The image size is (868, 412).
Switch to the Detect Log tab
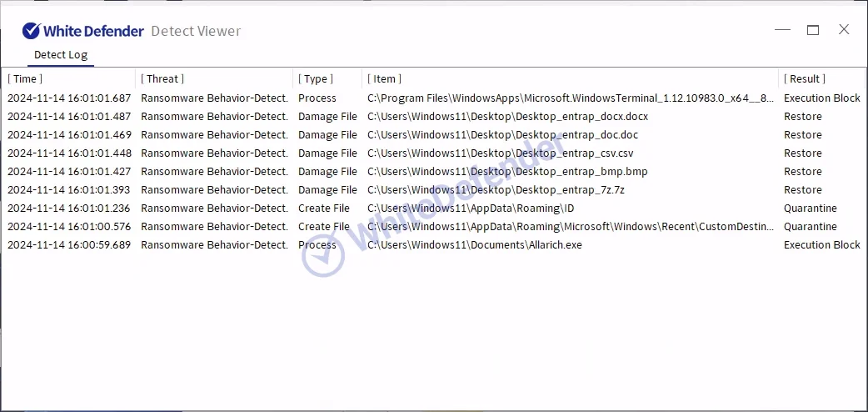coord(60,55)
